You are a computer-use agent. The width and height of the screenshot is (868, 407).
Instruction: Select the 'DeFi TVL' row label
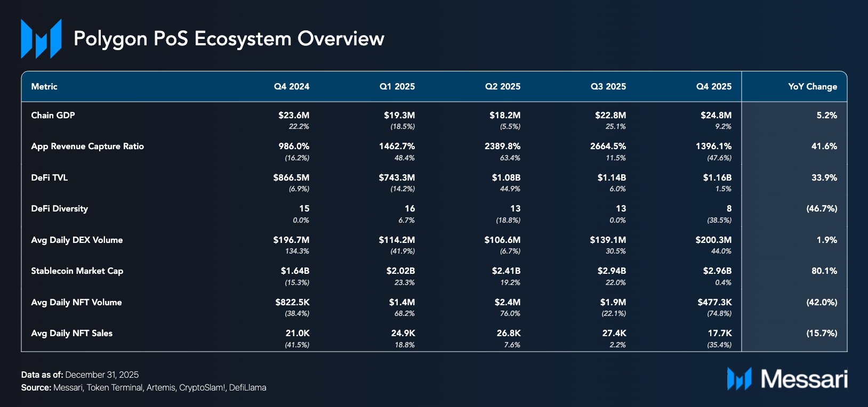click(x=49, y=177)
